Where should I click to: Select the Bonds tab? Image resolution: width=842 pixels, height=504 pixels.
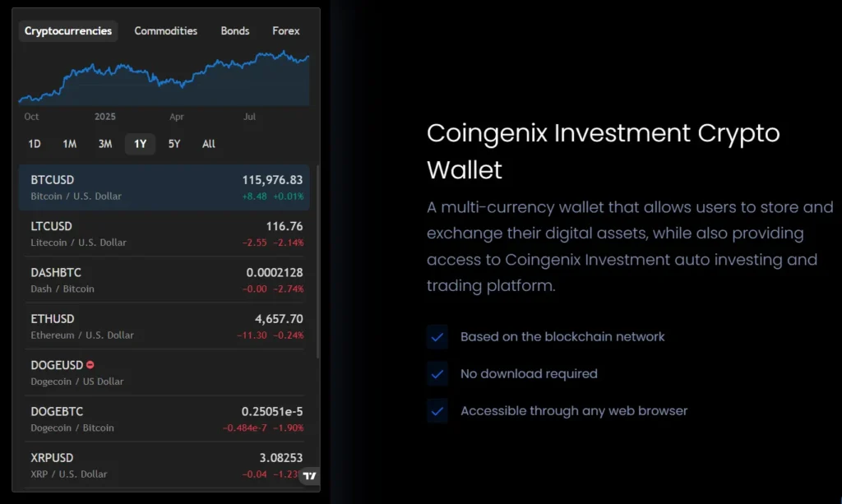(x=235, y=31)
